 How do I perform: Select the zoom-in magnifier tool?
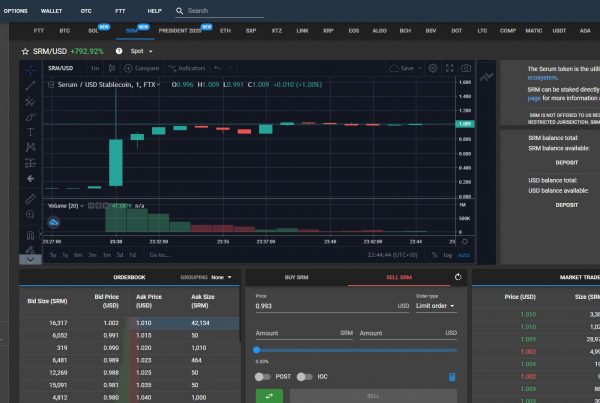point(31,214)
